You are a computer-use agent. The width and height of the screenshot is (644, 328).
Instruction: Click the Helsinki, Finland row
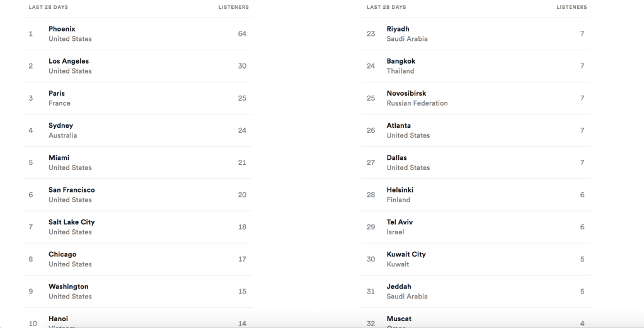click(x=475, y=195)
